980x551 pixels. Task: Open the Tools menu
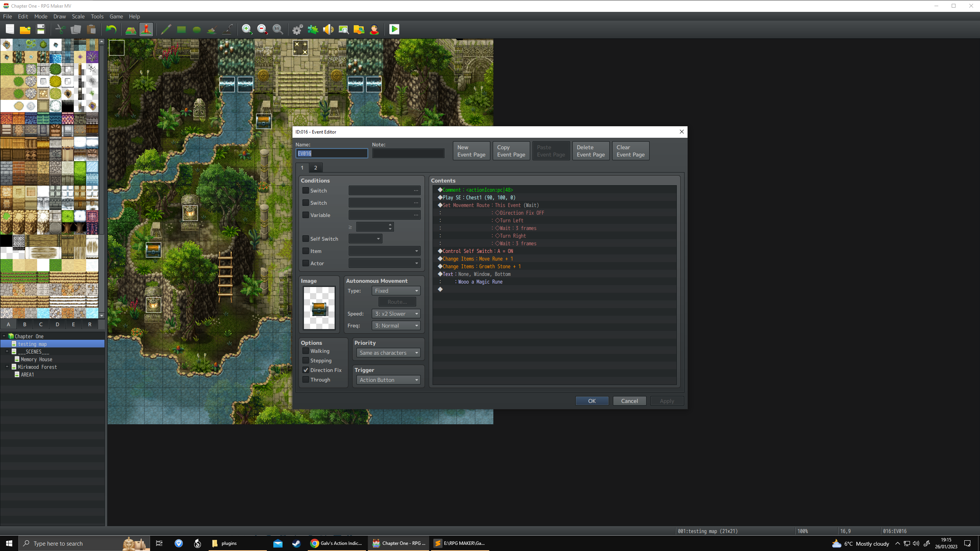97,16
